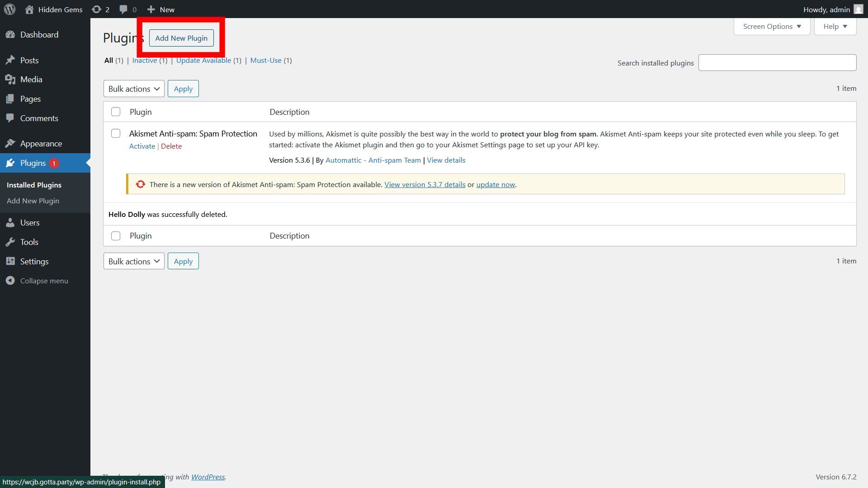Open the WordPress footer link
This screenshot has height=488, width=868.
point(208,477)
